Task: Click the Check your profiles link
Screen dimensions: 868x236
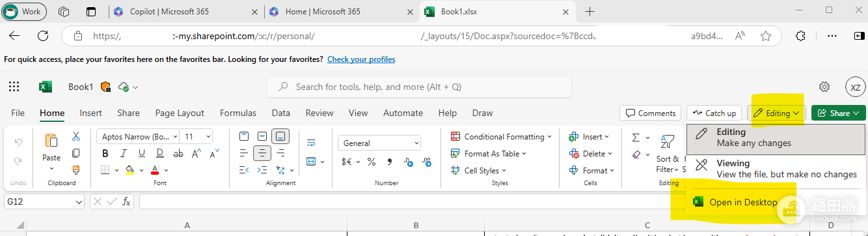Action: pyautogui.click(x=361, y=59)
